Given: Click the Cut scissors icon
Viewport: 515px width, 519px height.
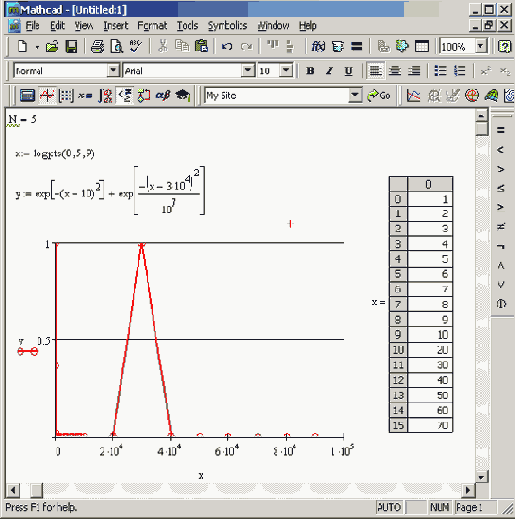Looking at the screenshot, I should pyautogui.click(x=163, y=46).
